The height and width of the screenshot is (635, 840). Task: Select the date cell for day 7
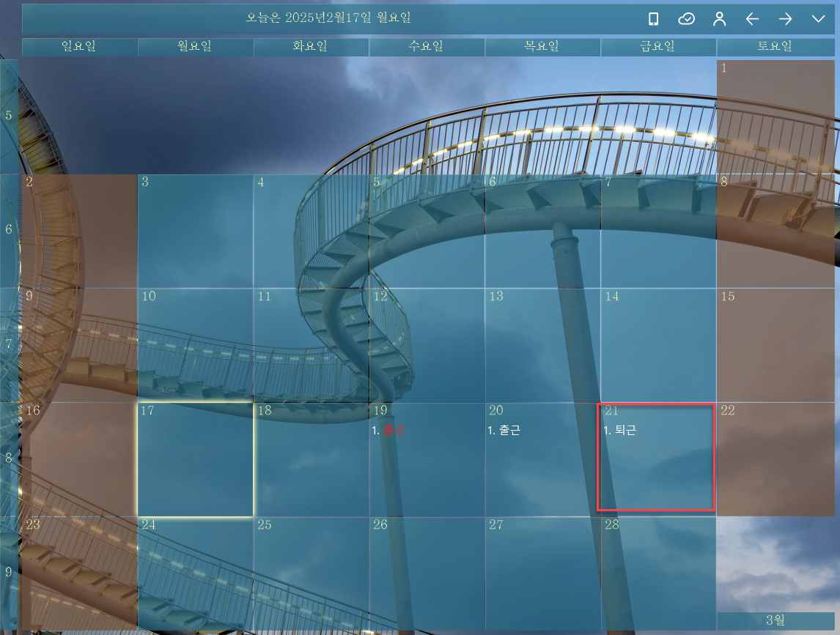tap(658, 231)
